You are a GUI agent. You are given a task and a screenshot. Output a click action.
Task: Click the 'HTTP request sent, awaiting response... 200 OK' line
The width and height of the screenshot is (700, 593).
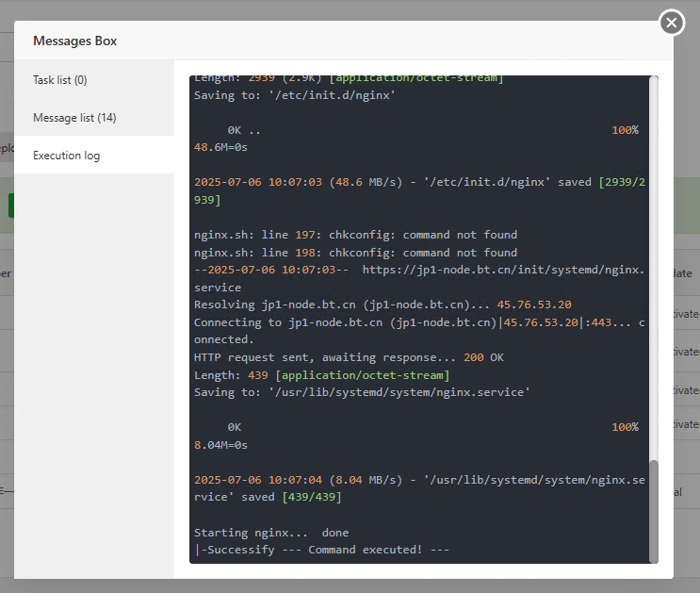click(349, 357)
